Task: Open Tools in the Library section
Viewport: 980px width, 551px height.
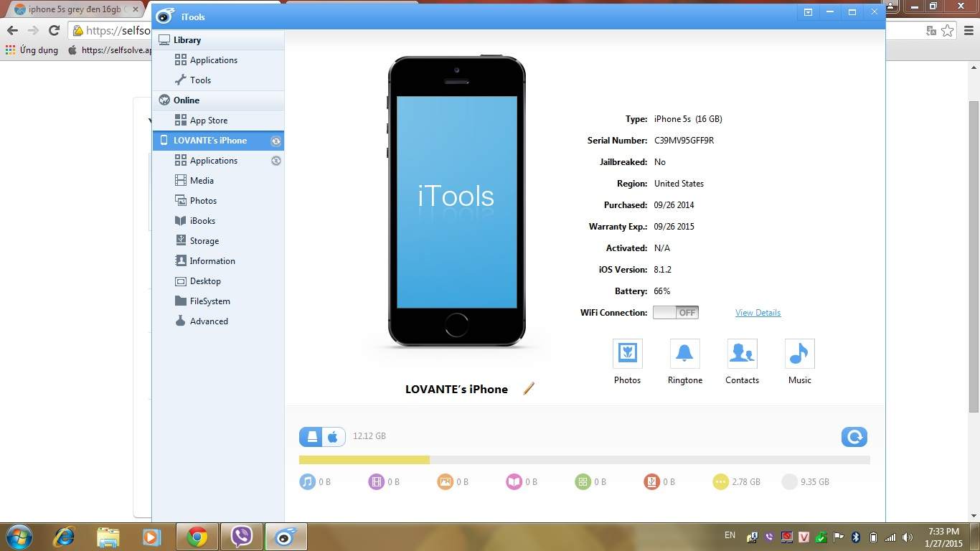Action: 218,80
